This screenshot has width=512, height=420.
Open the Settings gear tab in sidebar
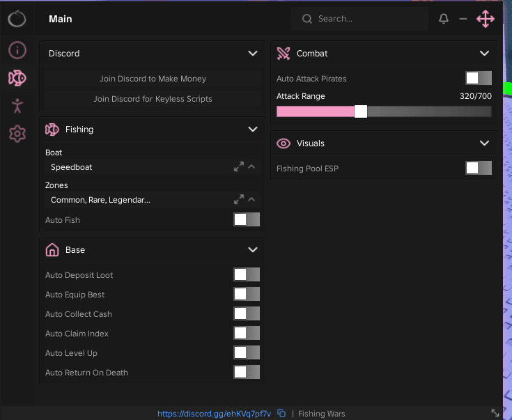pyautogui.click(x=17, y=134)
